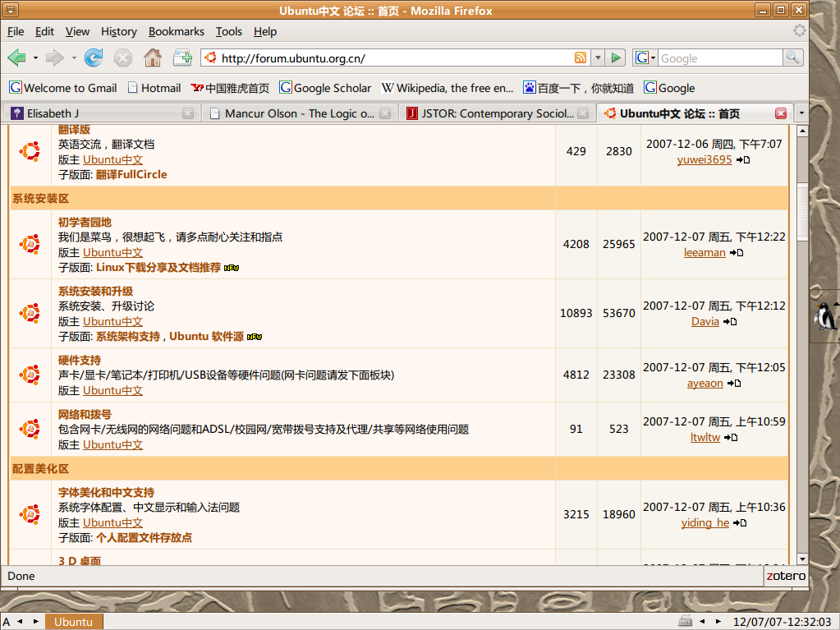840x630 pixels.
Task: Open the File menu
Action: coord(16,31)
